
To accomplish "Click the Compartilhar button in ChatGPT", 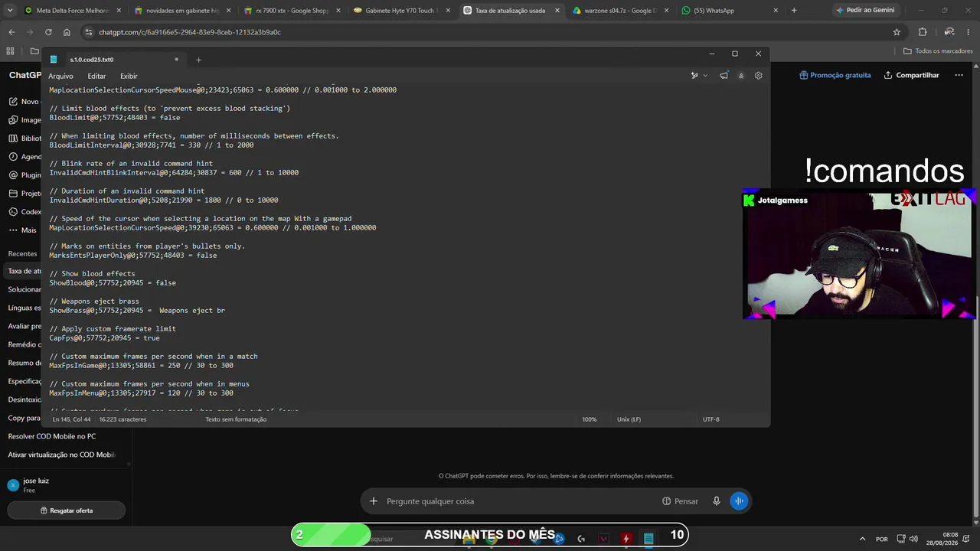I will pos(911,75).
